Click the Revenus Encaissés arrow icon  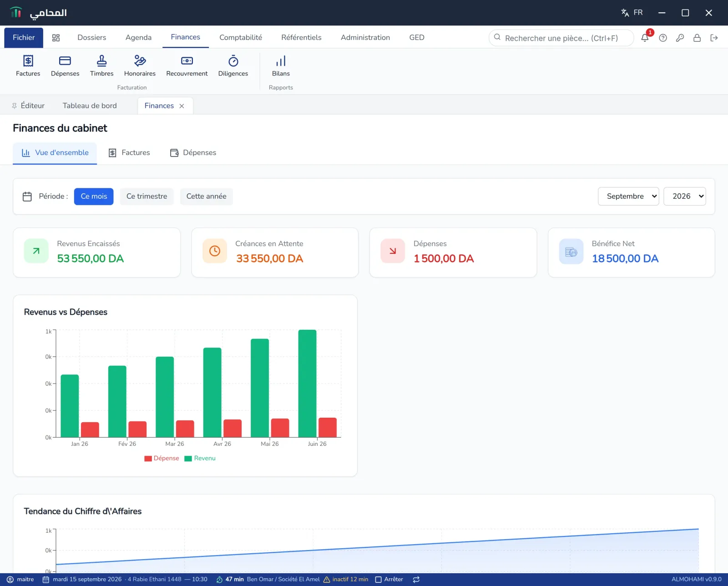click(36, 251)
